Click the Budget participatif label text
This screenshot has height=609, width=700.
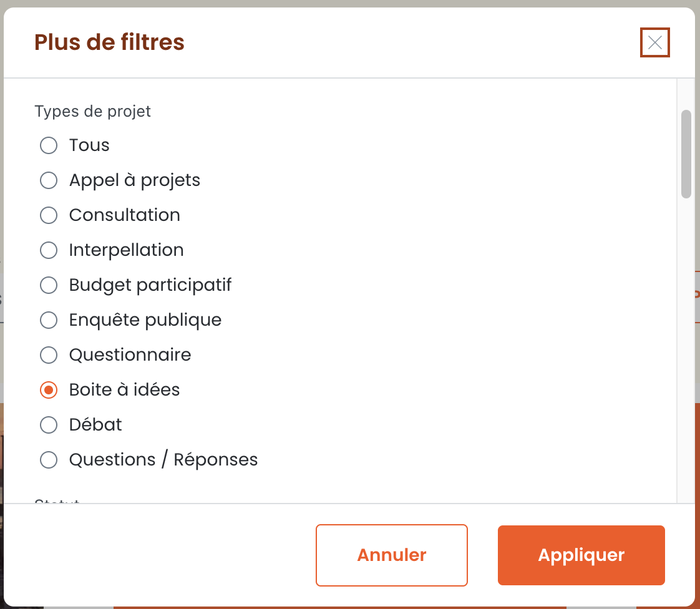coord(150,285)
